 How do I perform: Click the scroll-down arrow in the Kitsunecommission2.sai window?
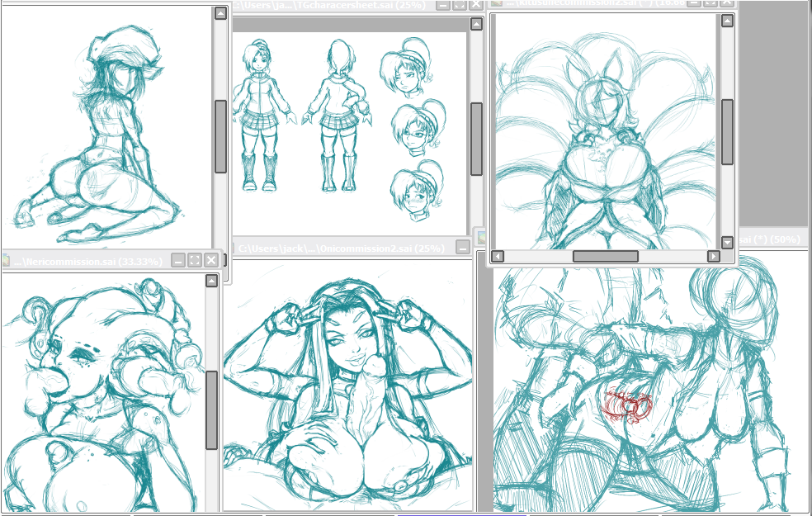pos(727,243)
